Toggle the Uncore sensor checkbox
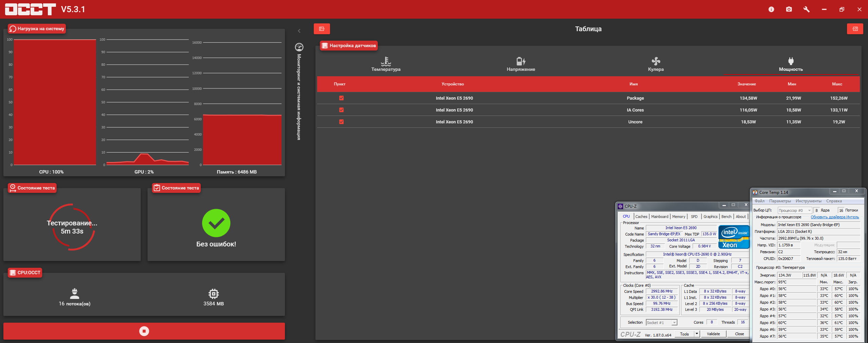Screen dimensions: 868x343 point(342,122)
